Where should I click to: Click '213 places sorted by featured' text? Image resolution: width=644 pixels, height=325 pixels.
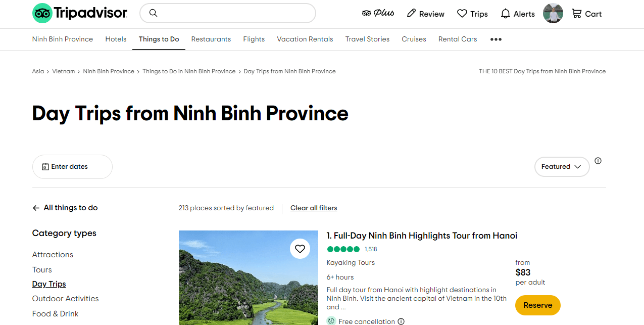226,208
